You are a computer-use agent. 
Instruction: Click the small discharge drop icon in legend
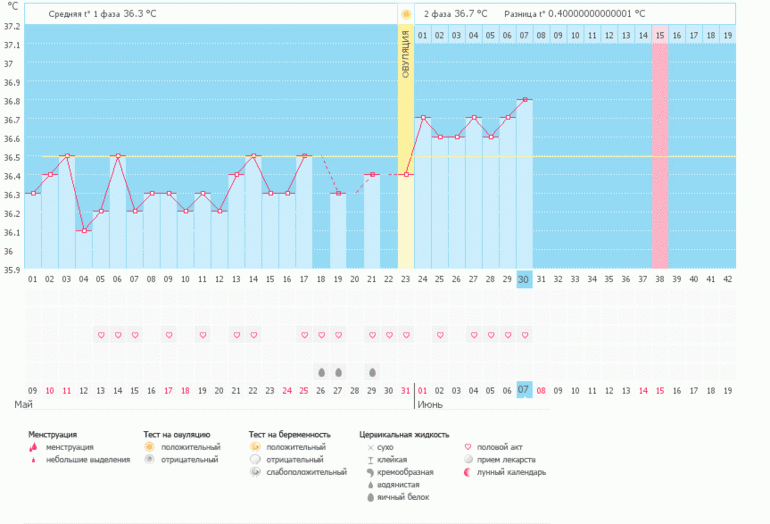33,460
